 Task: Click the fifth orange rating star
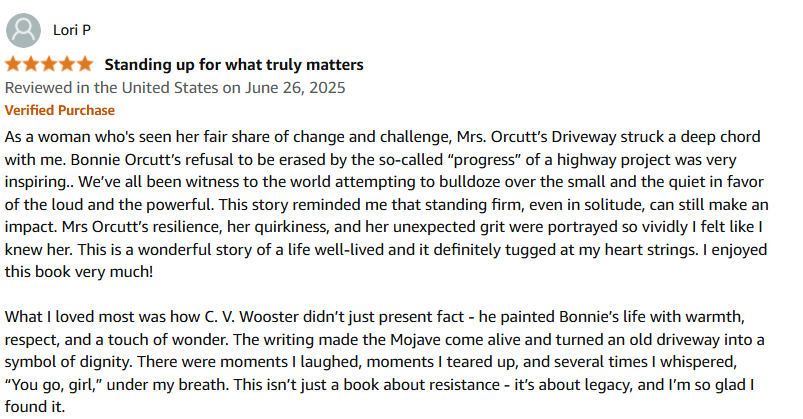coord(84,65)
